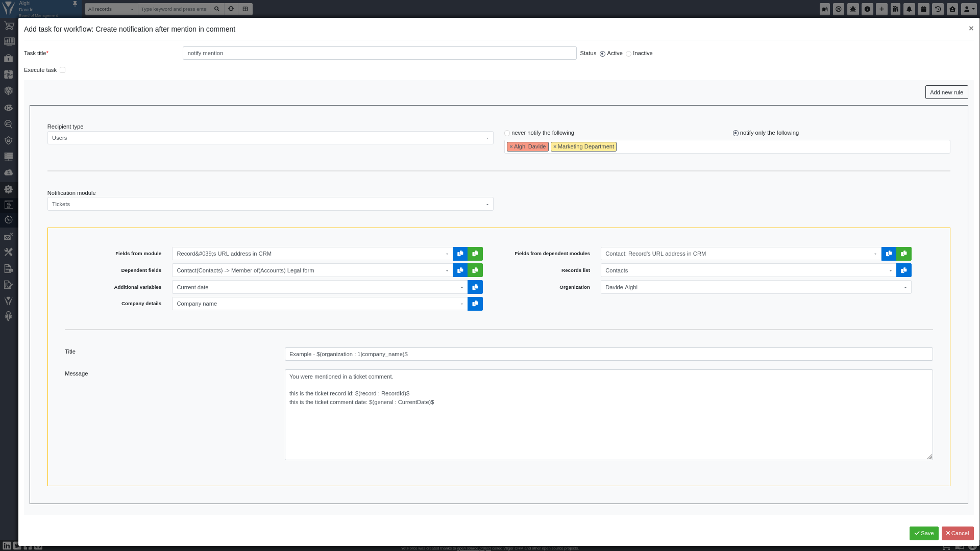
Task: Open the notifications bell icon
Action: tap(909, 9)
